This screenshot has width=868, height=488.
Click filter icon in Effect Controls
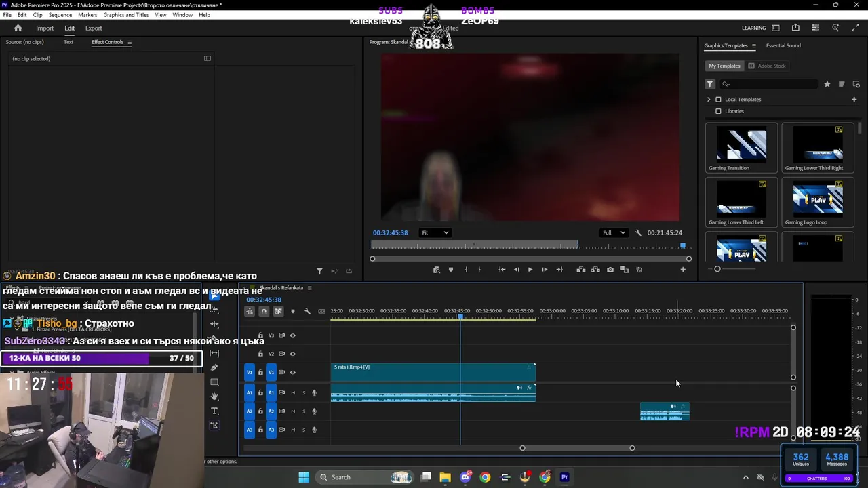coord(319,271)
